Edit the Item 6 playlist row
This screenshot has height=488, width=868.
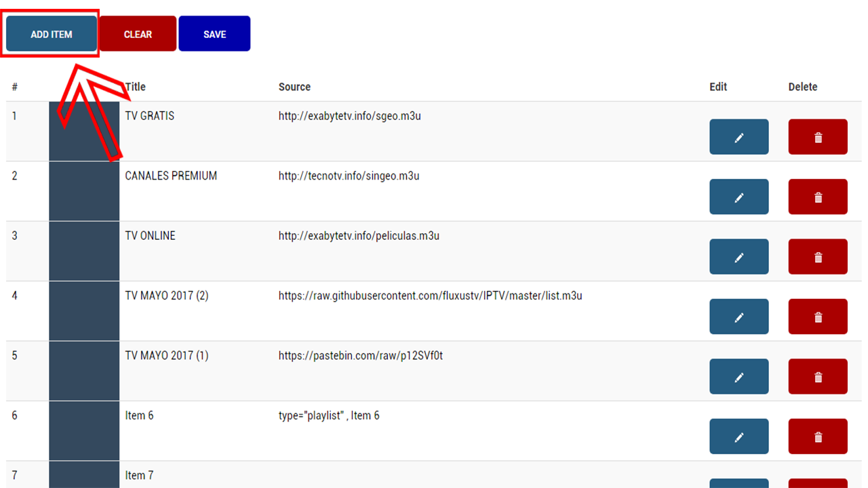(739, 436)
